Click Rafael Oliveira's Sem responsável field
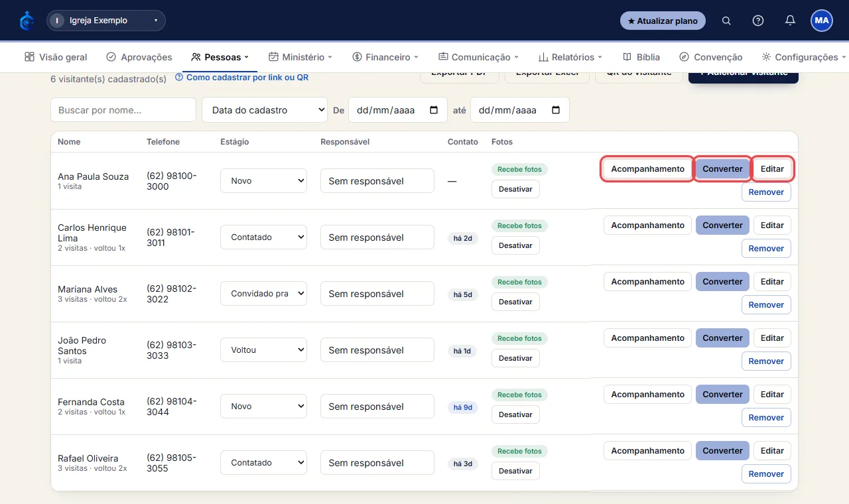Image resolution: width=849 pixels, height=504 pixels. point(377,463)
